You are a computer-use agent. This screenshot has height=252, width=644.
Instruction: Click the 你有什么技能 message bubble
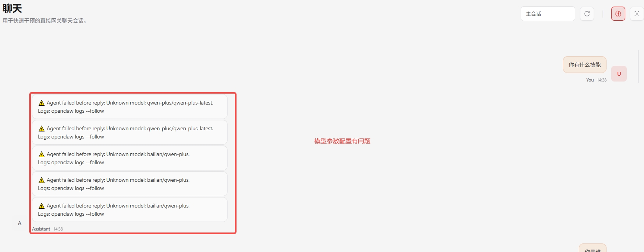tap(585, 65)
